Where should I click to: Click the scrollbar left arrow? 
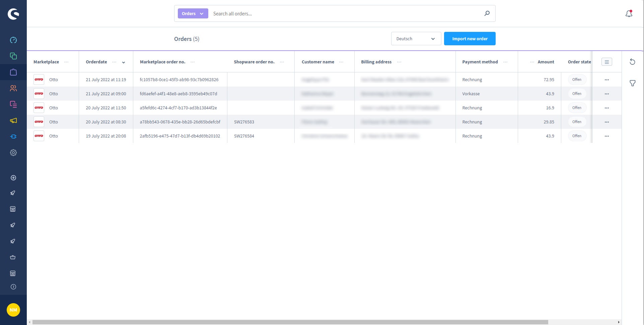point(29,322)
